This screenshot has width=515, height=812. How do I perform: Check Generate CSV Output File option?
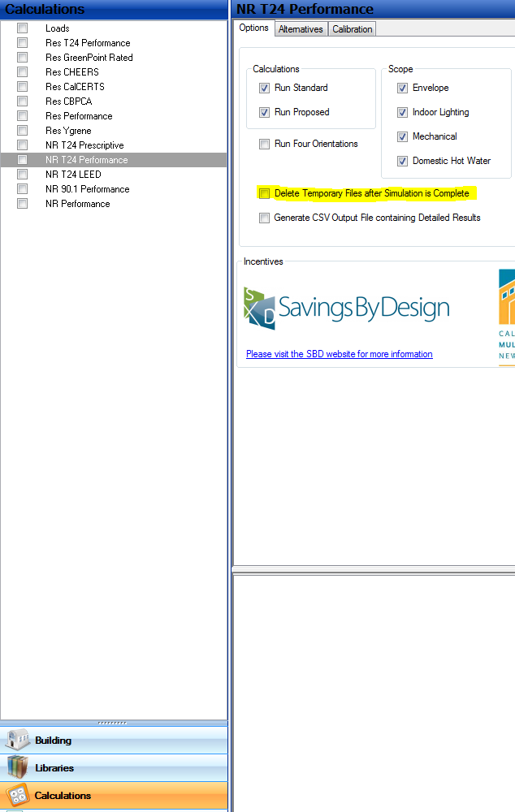tap(264, 218)
